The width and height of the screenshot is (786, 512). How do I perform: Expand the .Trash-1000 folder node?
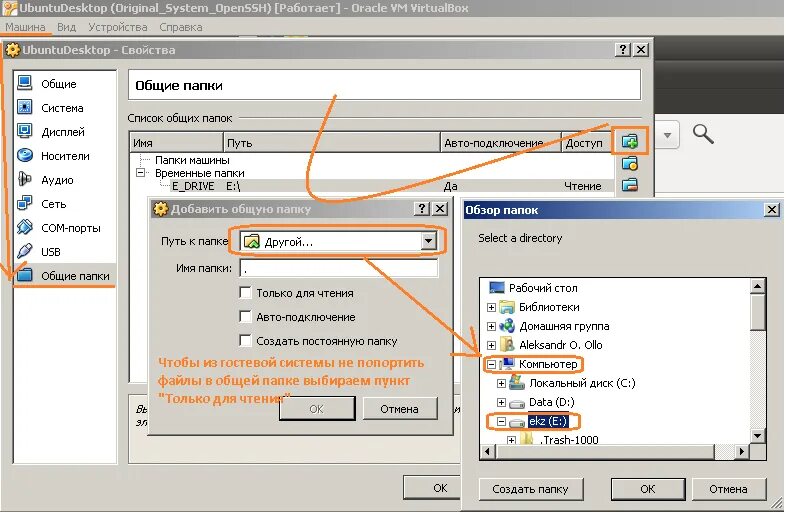(x=511, y=440)
